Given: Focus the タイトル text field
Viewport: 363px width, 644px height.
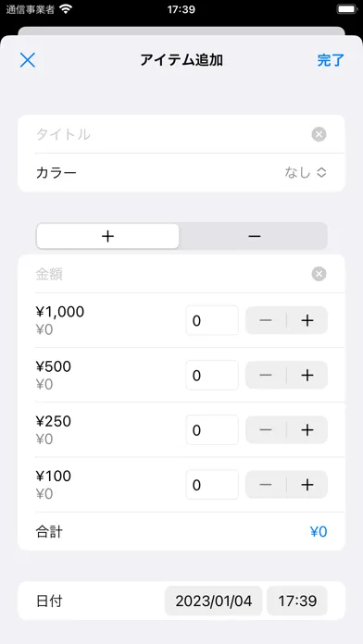Looking at the screenshot, I should [x=170, y=134].
